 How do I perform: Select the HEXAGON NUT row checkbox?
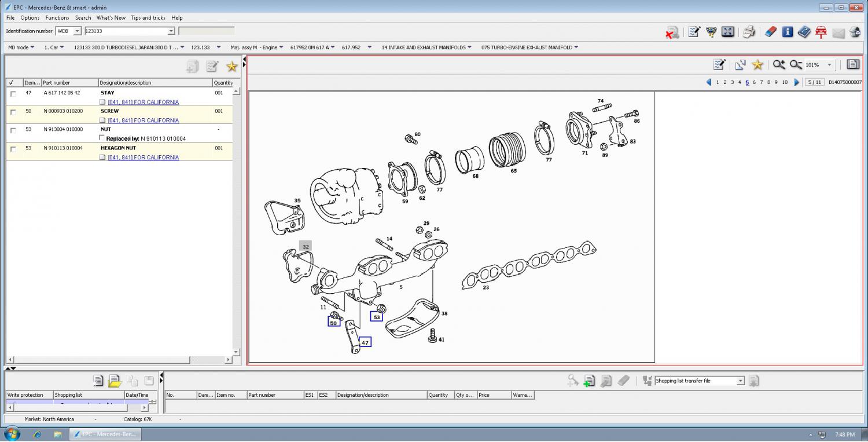click(13, 149)
